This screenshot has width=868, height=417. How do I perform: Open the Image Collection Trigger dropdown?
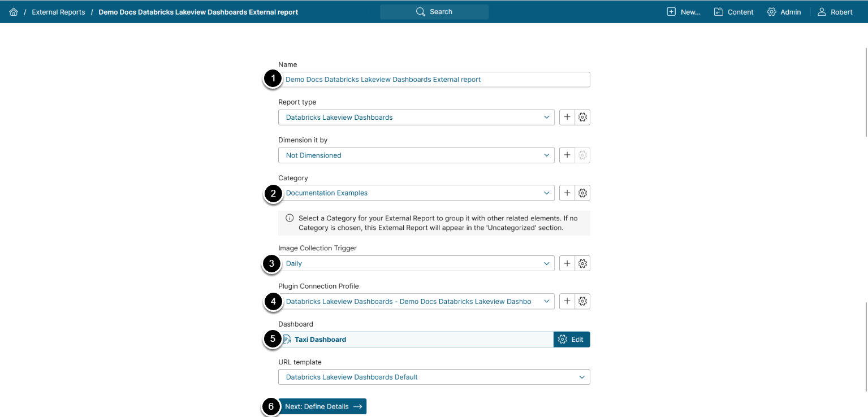pyautogui.click(x=416, y=263)
